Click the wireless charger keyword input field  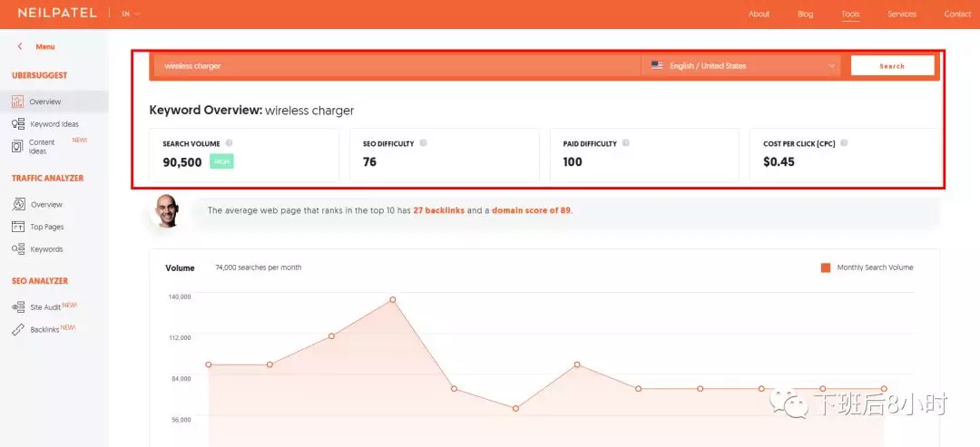pos(396,66)
